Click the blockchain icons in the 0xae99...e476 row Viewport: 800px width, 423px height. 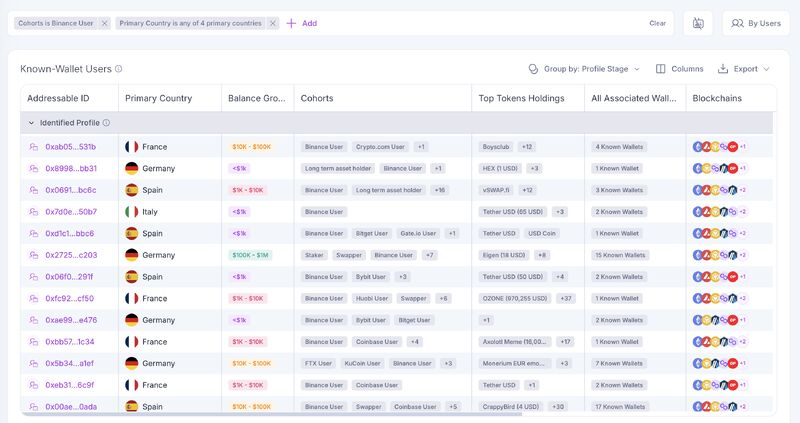719,320
